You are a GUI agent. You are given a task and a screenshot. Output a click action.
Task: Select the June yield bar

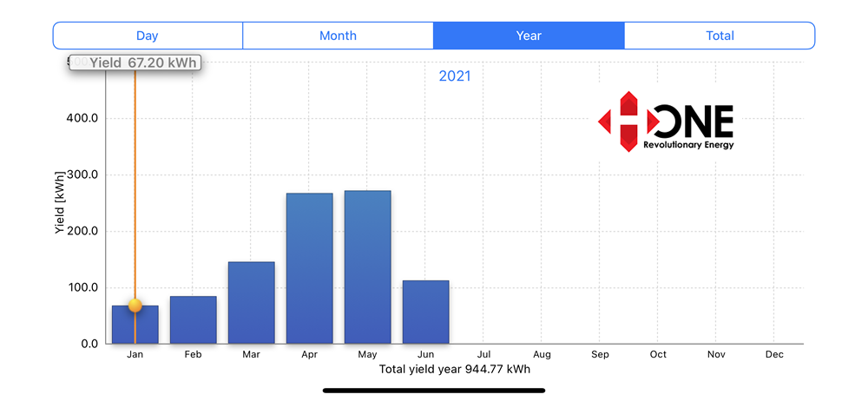tap(426, 312)
